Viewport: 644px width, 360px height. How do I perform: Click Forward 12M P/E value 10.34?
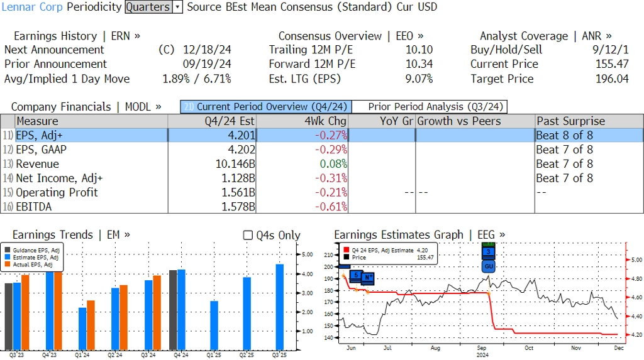pos(419,64)
